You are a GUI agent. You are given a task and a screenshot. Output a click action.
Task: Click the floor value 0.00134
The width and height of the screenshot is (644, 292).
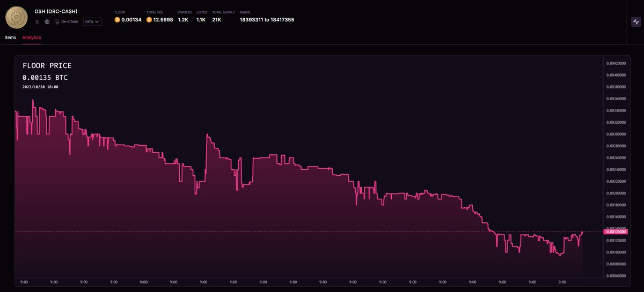pyautogui.click(x=130, y=20)
